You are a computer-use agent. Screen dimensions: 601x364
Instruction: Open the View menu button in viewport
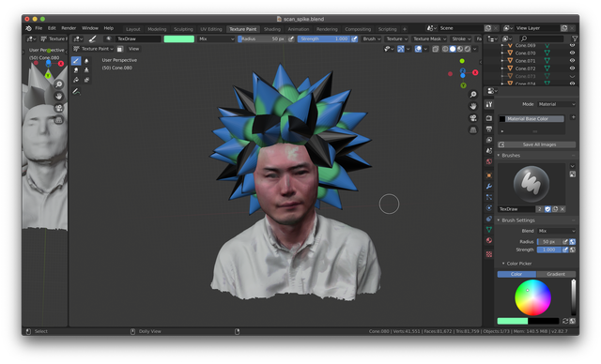(133, 49)
